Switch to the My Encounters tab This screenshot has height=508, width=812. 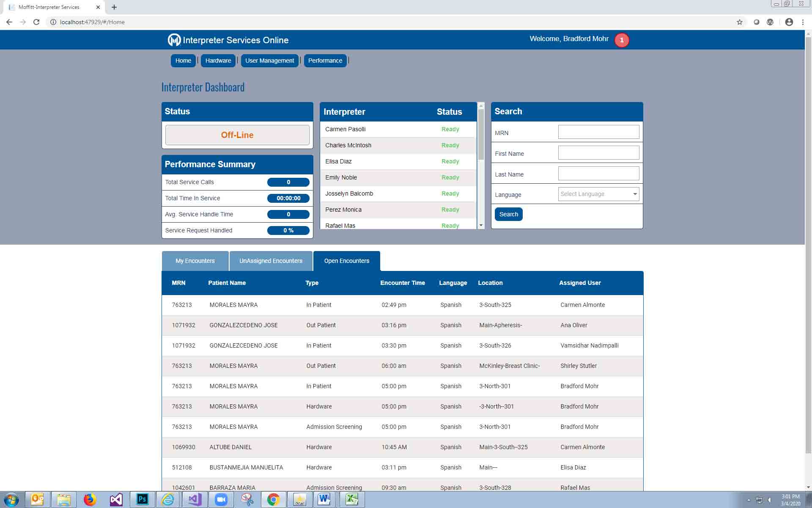coord(195,261)
